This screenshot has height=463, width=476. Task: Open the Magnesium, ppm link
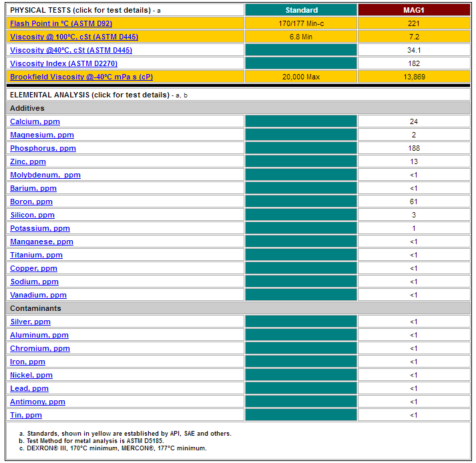coord(42,135)
